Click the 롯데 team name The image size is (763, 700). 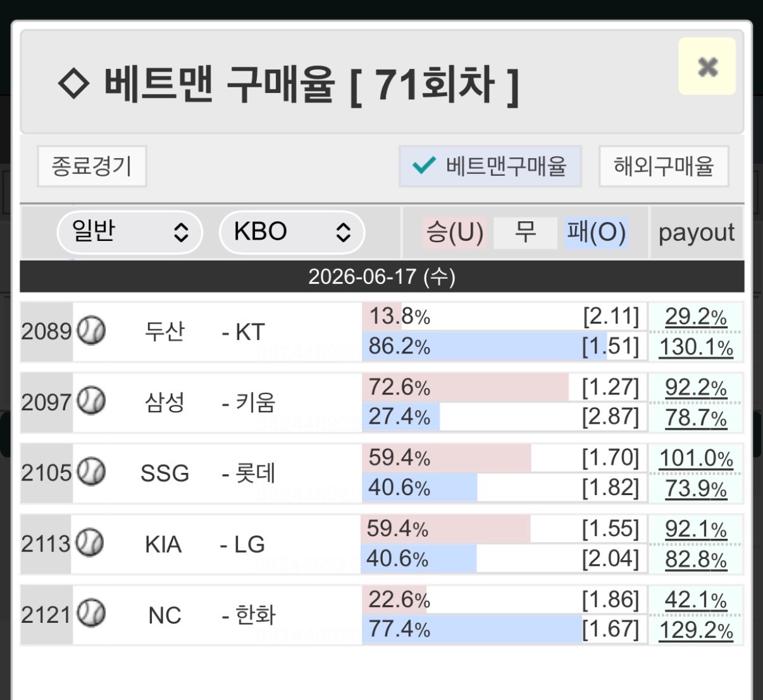[x=256, y=473]
